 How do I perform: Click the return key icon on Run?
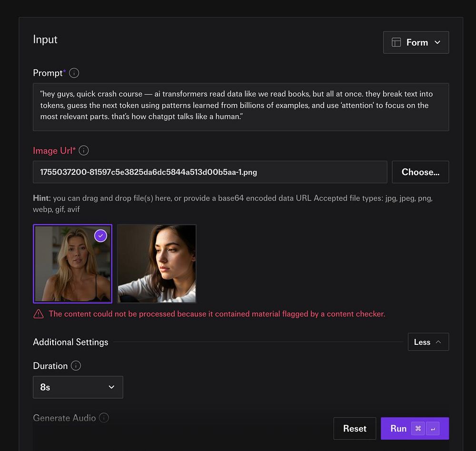point(433,429)
